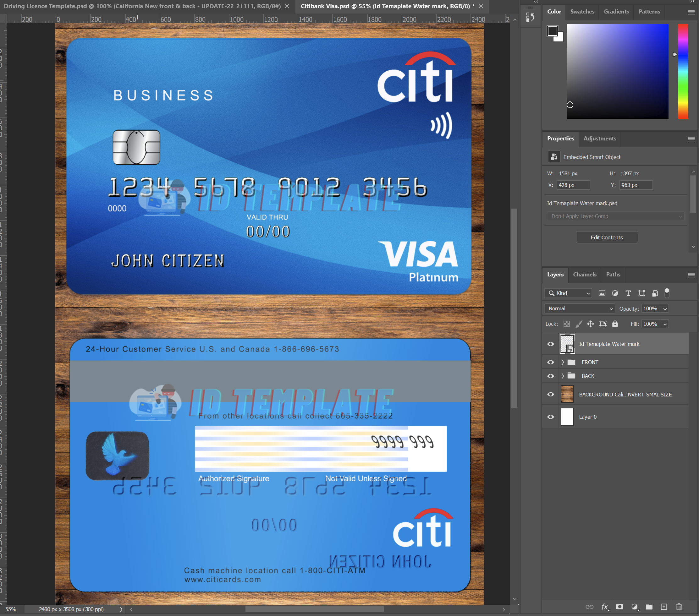Viewport: 699px width, 616px height.
Task: Open the Fill slider dropdown arrow
Action: pos(665,324)
